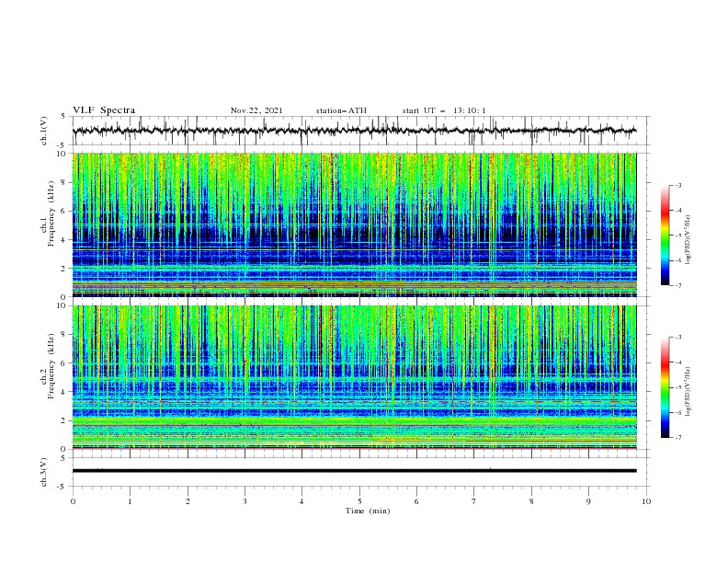Screen dimensions: 728x563
Task: Click the "1" tick on the time axis
Action: [x=130, y=501]
